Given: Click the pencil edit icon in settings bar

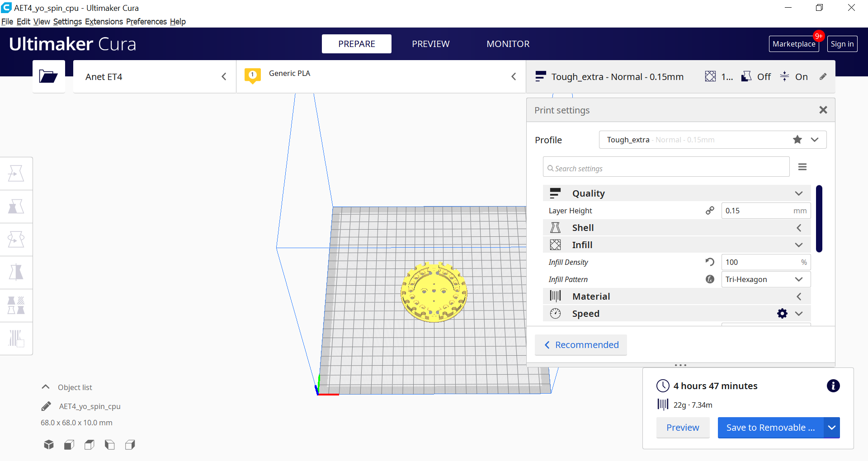Looking at the screenshot, I should [823, 77].
